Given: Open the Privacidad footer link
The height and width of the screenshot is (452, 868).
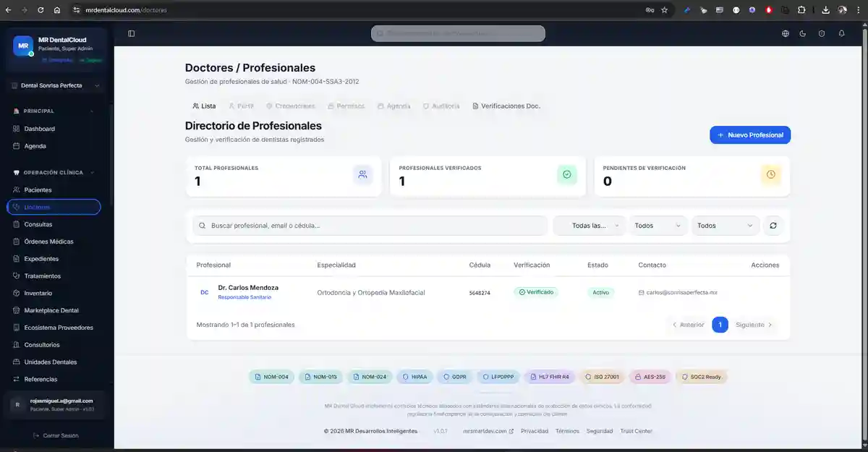Looking at the screenshot, I should (x=535, y=431).
